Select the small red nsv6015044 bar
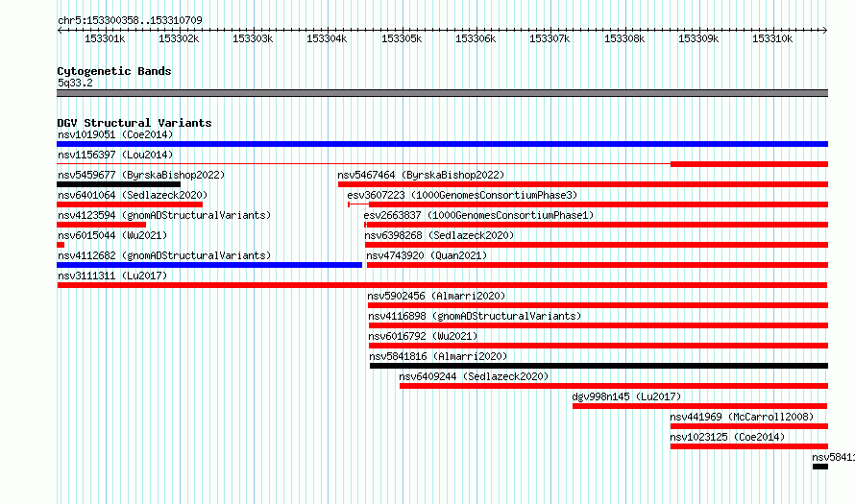This screenshot has height=504, width=855. tap(61, 245)
